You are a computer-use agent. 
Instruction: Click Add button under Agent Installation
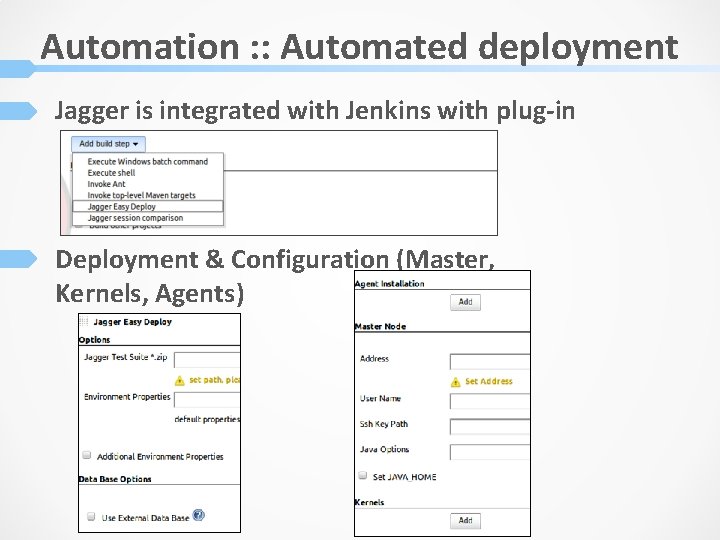(x=465, y=302)
